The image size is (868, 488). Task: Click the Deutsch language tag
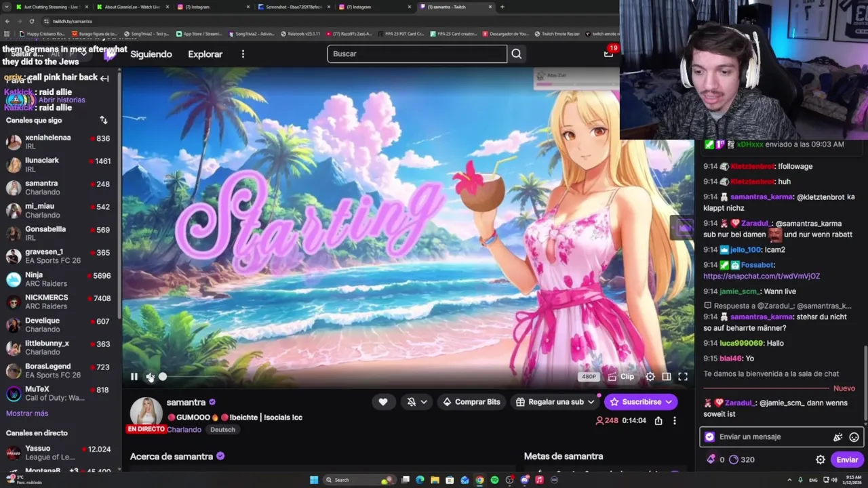222,430
